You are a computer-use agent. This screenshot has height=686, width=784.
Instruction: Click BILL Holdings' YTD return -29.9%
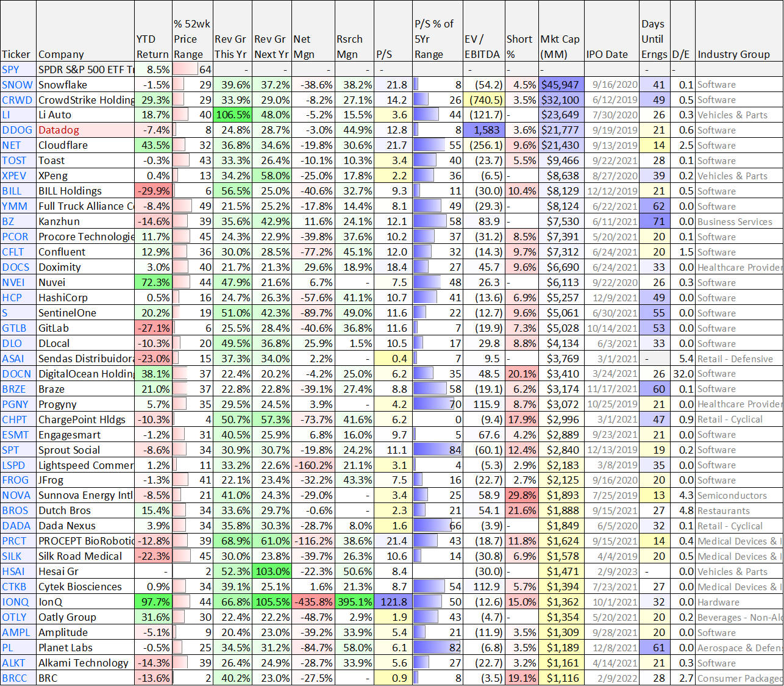153,191
